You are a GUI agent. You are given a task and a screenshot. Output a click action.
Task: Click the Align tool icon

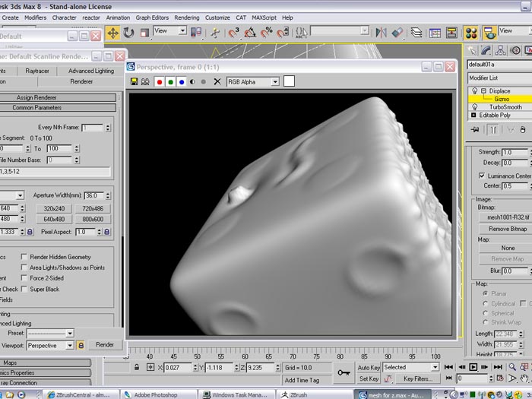397,33
